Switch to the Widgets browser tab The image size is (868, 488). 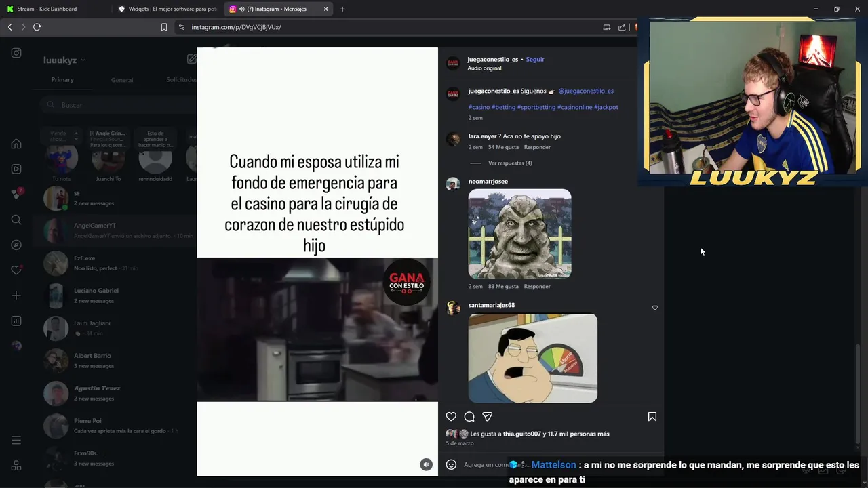coord(167,9)
